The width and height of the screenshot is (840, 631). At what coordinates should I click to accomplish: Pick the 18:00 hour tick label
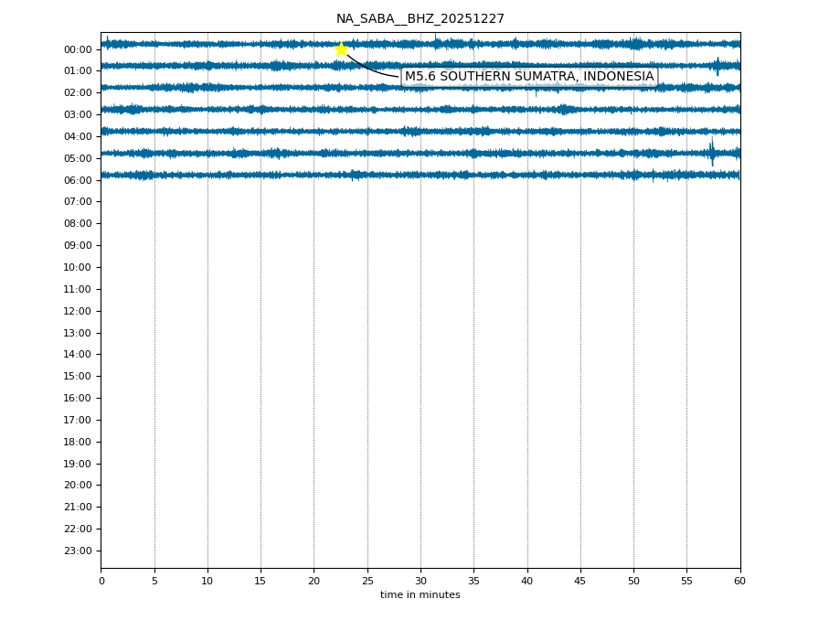click(x=78, y=442)
